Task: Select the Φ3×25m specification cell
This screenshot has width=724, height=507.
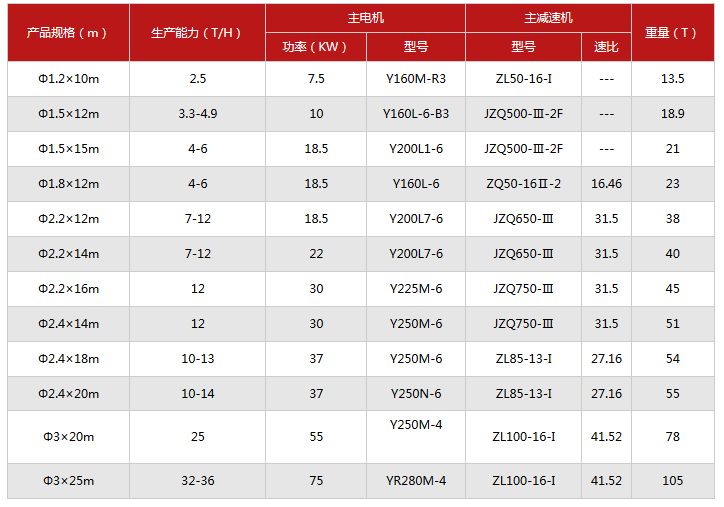Action: (x=68, y=481)
